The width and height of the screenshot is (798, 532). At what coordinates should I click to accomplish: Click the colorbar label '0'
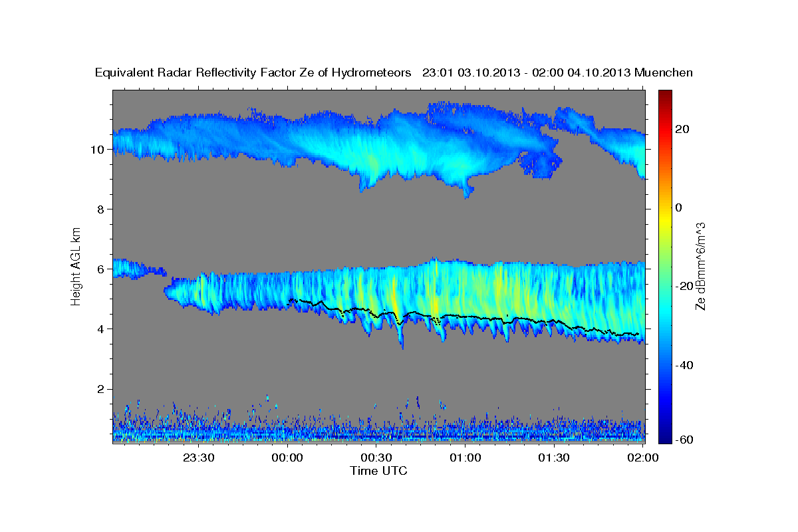tap(679, 207)
